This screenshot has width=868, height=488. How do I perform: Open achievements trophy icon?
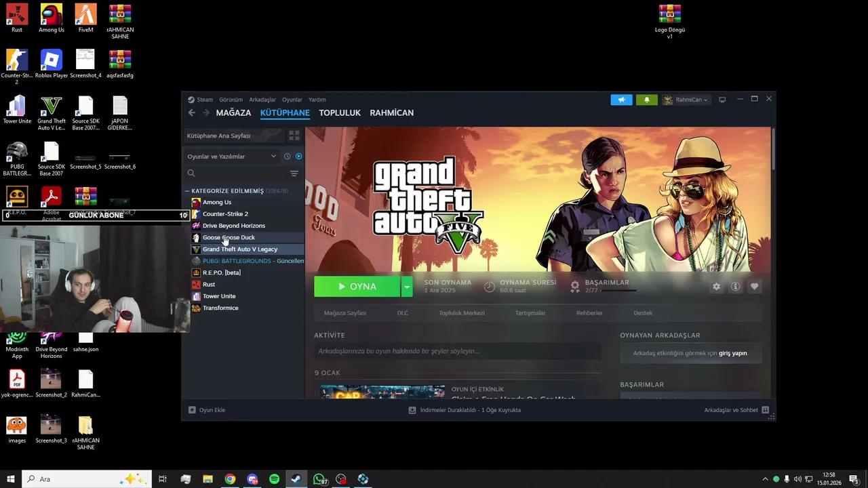tap(575, 286)
